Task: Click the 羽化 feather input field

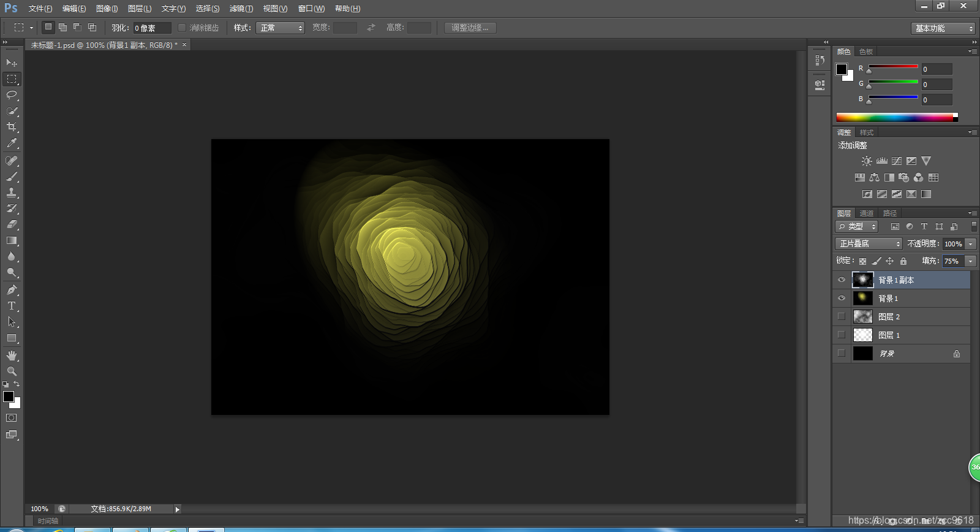Action: 152,28
